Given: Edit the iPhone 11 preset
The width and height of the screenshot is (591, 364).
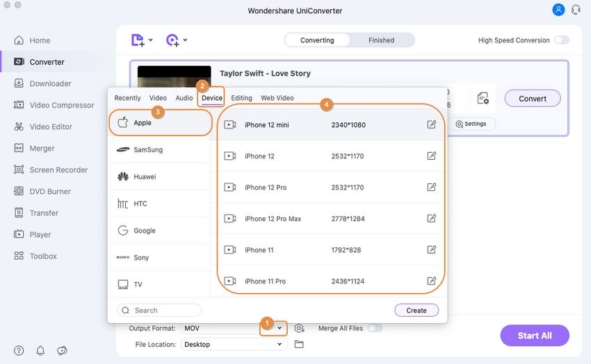Looking at the screenshot, I should pos(432,249).
